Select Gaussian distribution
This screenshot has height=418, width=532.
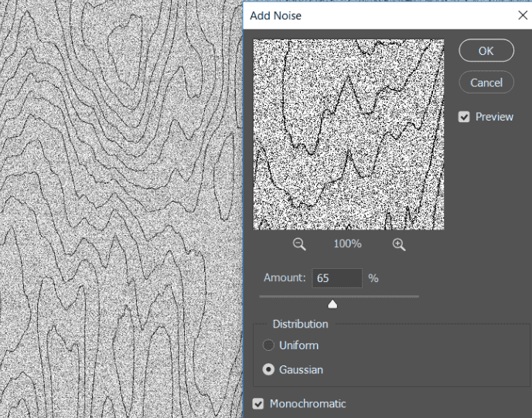(x=268, y=369)
